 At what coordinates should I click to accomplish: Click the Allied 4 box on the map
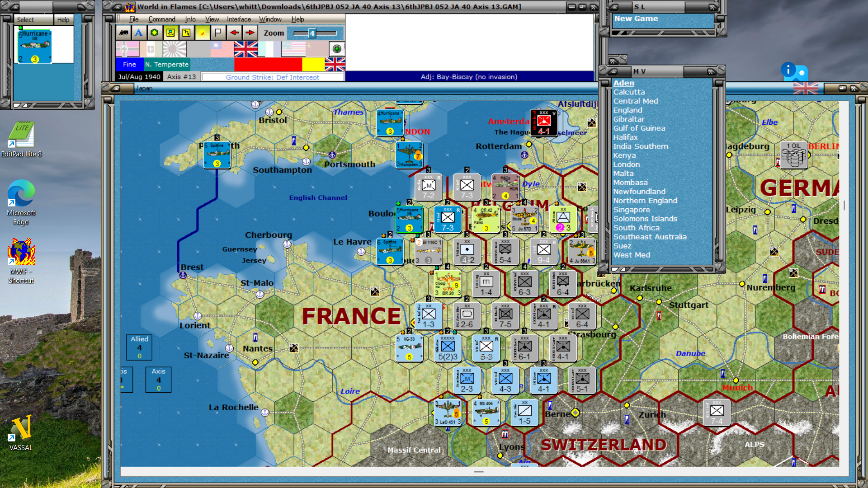tap(139, 347)
